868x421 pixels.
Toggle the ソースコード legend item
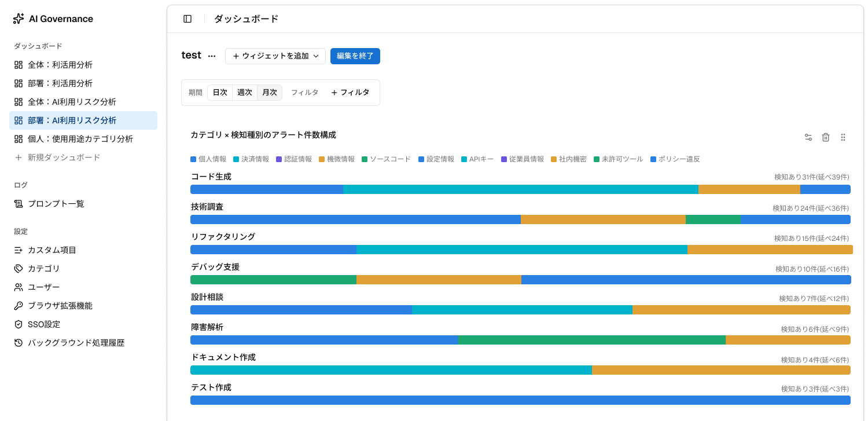(x=386, y=159)
